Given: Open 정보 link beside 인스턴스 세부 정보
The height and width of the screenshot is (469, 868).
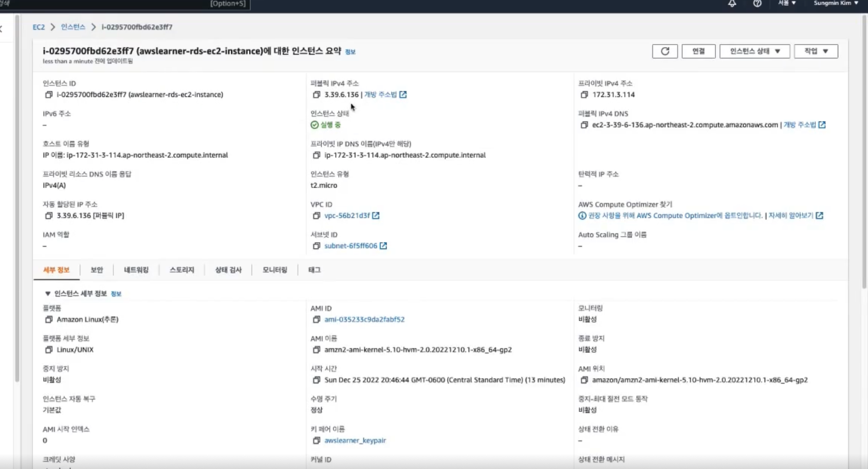Looking at the screenshot, I should point(116,294).
